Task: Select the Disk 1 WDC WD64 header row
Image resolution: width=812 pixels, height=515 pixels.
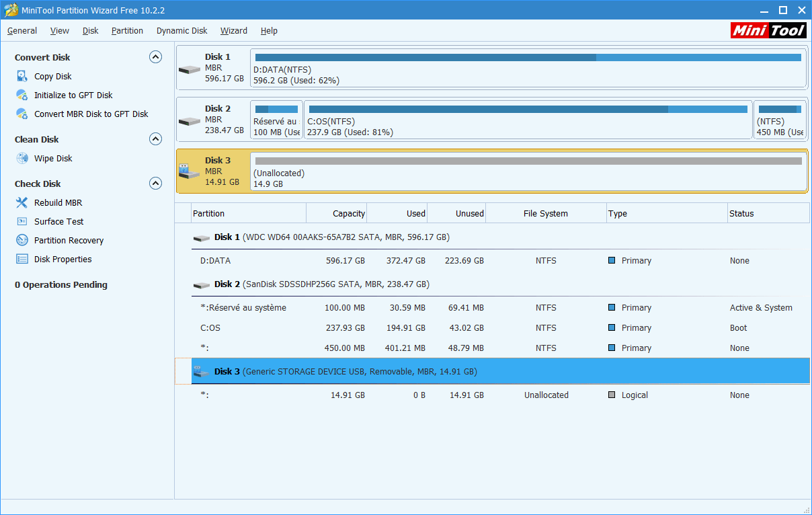Action: tap(500, 237)
